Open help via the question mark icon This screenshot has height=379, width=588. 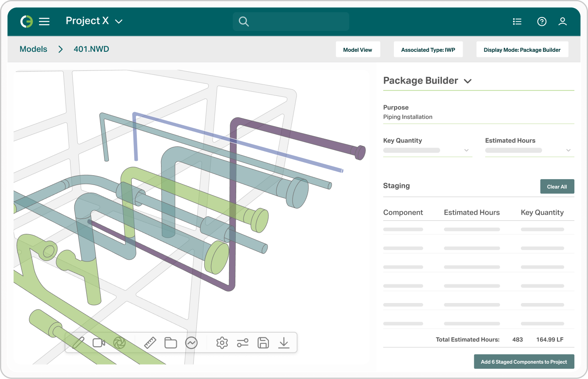point(542,21)
